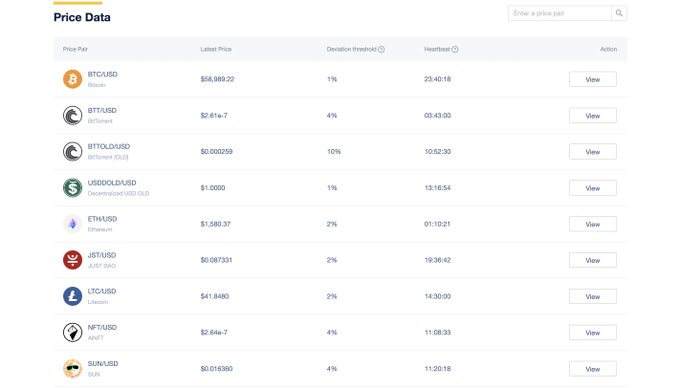Image resolution: width=679 pixels, height=388 pixels.
Task: Click the 10% deviation threshold value
Action: tap(334, 152)
